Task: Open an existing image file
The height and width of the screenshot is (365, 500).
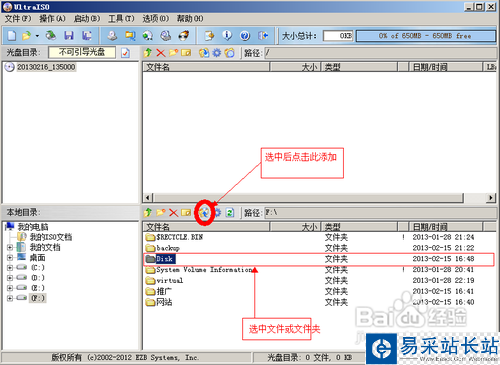Action: [26, 36]
